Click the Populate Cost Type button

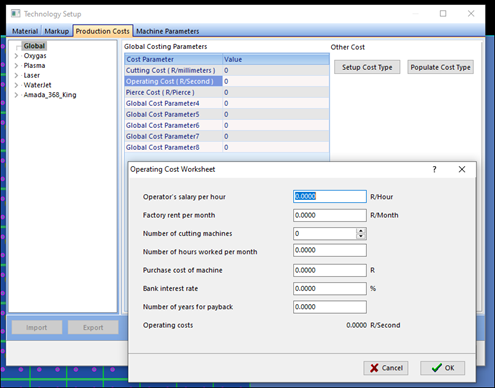click(x=440, y=67)
